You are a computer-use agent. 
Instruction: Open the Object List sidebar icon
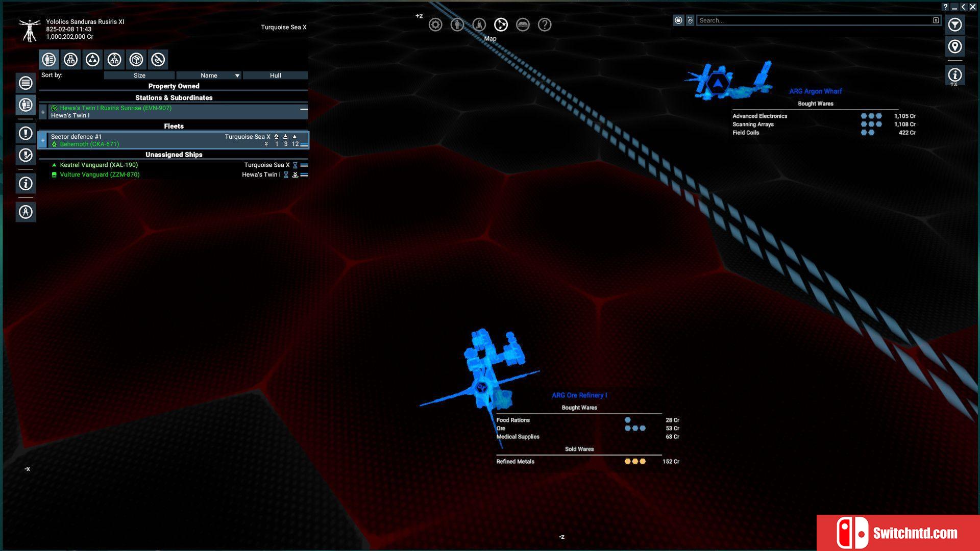pos(26,83)
